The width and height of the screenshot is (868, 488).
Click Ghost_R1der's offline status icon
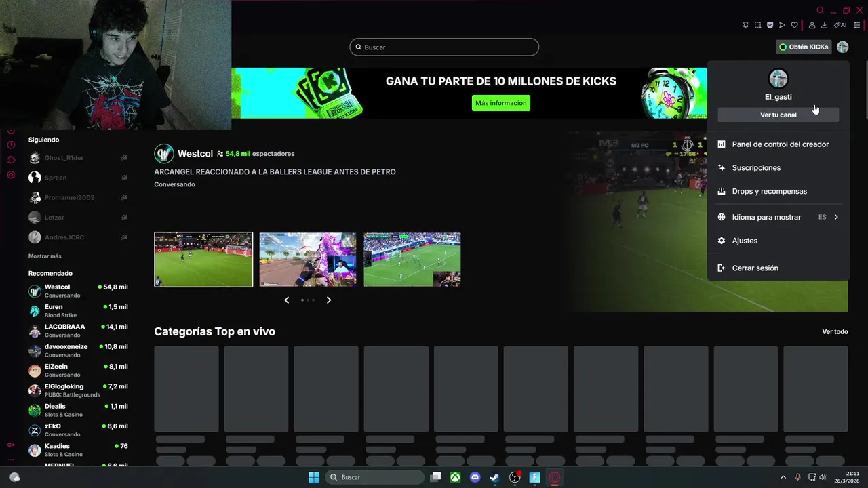click(x=124, y=158)
